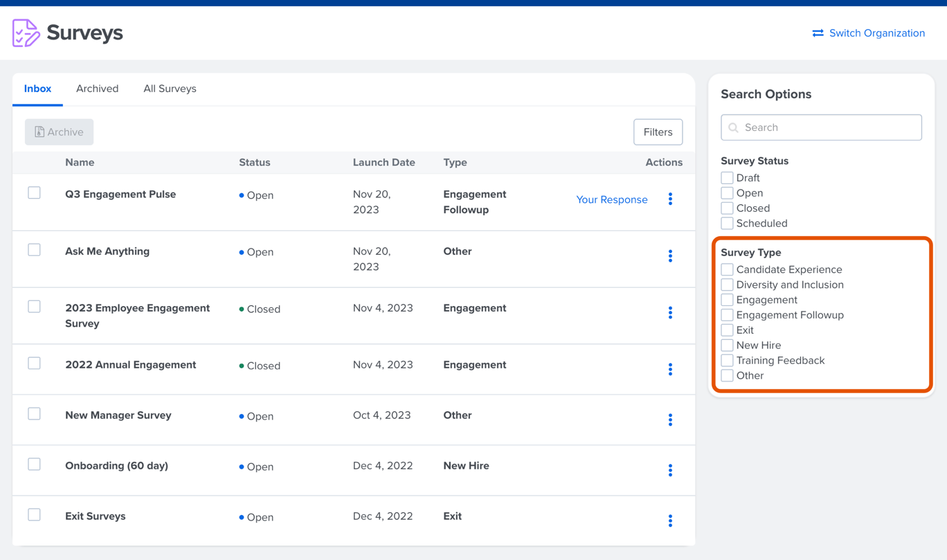
Task: Click kebab icon for Onboarding (60 day)
Action: coord(670,471)
